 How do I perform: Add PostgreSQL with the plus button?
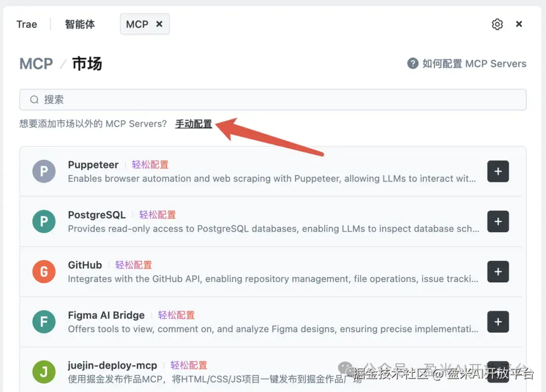tap(498, 222)
